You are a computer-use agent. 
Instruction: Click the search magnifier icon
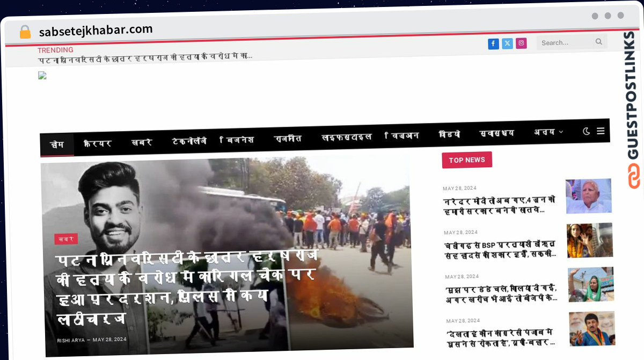point(599,41)
